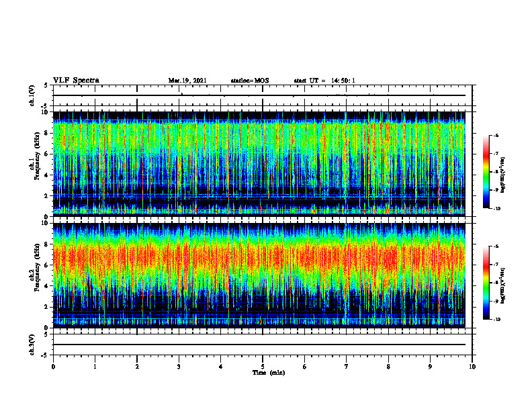The image size is (532, 411).
Task: Click time axis tick label "8"
Action: [388, 367]
